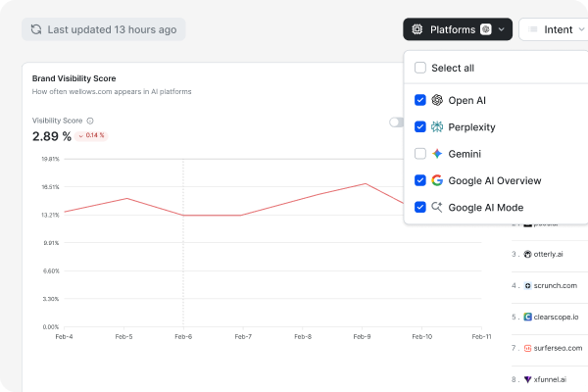Click the OpenAI badge in Platforms button
This screenshot has width=588, height=392.
(x=486, y=29)
